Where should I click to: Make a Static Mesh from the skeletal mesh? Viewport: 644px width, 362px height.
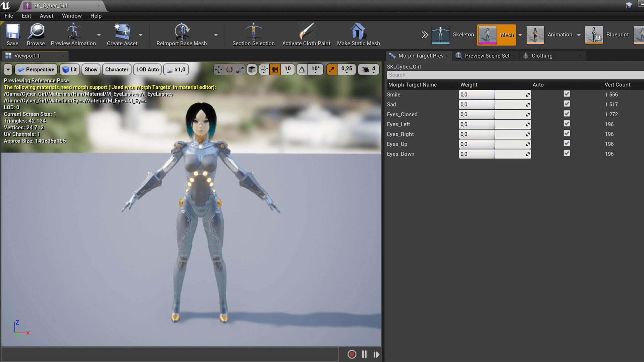[358, 35]
